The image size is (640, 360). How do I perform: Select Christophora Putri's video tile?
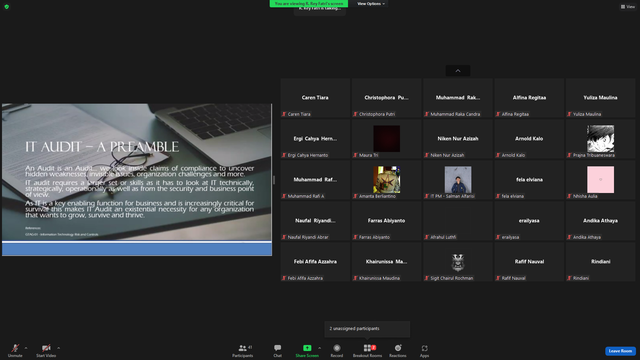[387, 98]
